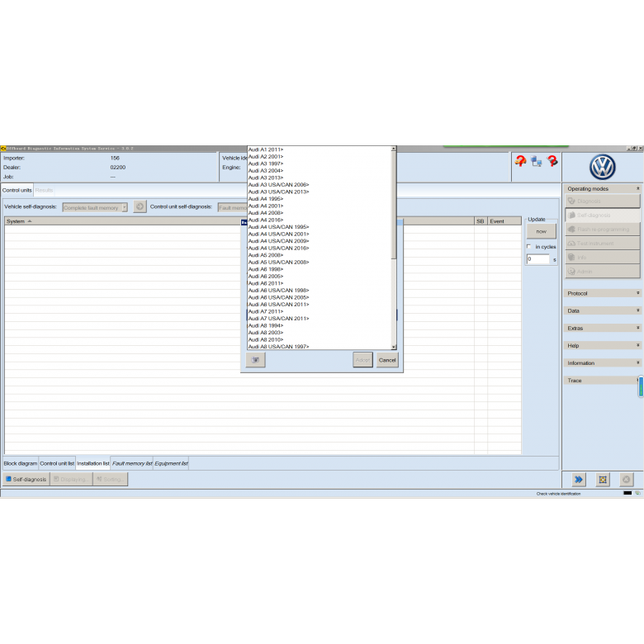
Task: Switch to the Control units tab
Action: point(17,190)
